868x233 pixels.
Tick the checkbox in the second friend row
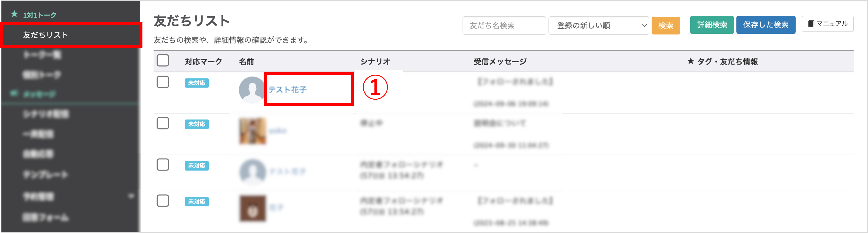[x=163, y=124]
